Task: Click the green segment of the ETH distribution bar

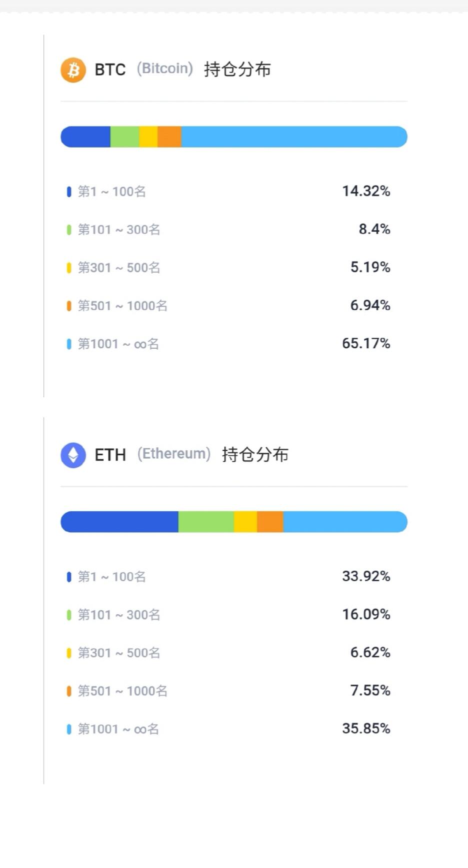Action: tap(205, 521)
